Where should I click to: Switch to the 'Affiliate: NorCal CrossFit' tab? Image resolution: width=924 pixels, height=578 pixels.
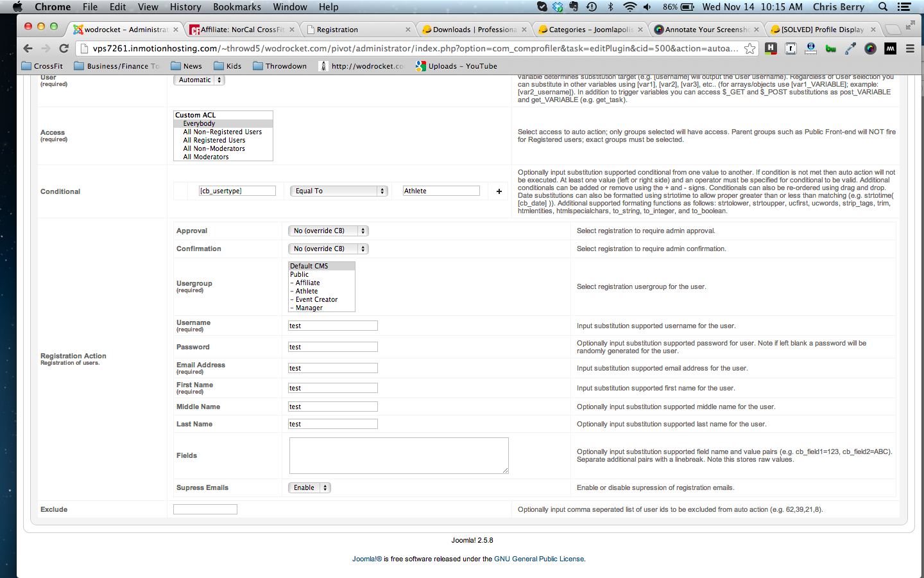(242, 30)
